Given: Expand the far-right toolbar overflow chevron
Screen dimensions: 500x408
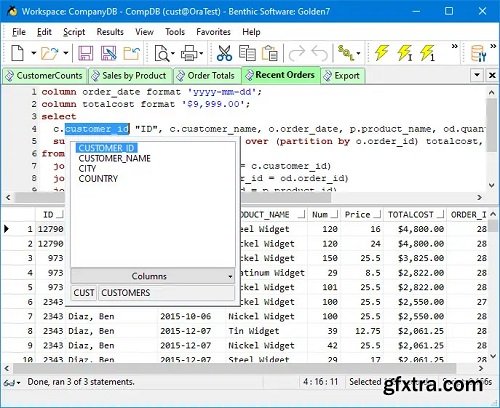Looking at the screenshot, I should [493, 46].
